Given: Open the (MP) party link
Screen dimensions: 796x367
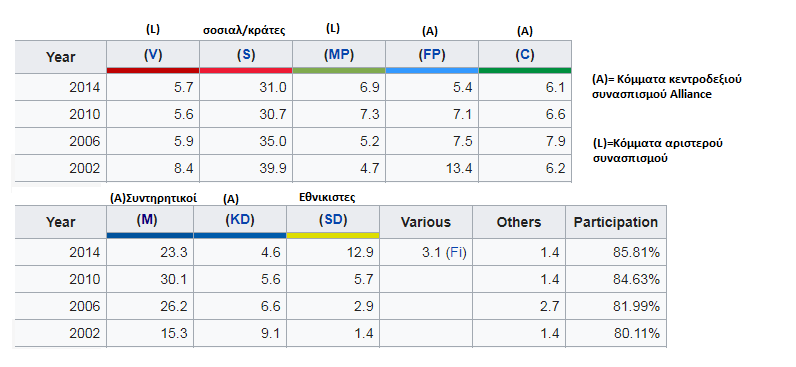Looking at the screenshot, I should click(339, 55).
